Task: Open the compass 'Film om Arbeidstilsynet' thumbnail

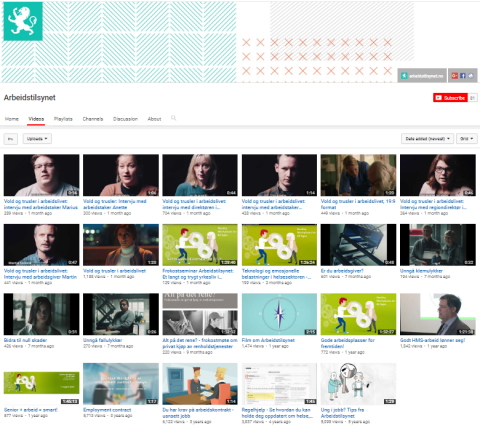Action: 279,314
